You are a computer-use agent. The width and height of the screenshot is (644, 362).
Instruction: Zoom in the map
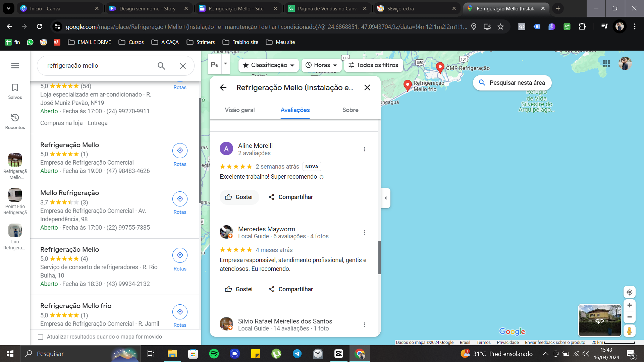[630, 305]
